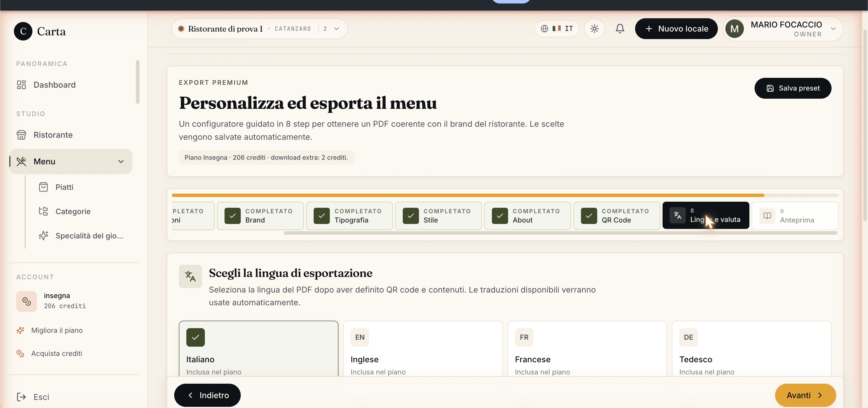This screenshot has width=868, height=408.
Task: Click the insegna credits coin icon
Action: point(27,301)
